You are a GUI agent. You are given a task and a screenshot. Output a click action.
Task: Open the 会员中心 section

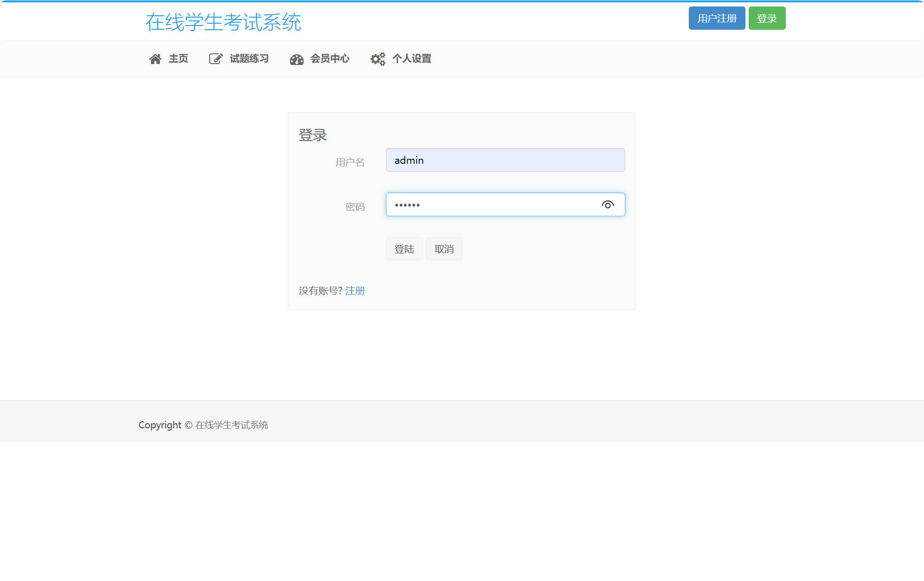coord(330,59)
